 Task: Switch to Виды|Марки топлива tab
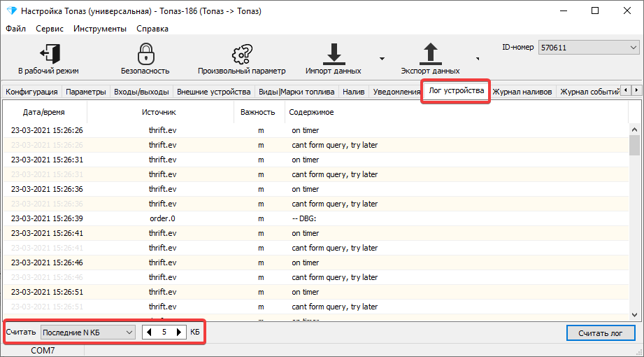[296, 92]
